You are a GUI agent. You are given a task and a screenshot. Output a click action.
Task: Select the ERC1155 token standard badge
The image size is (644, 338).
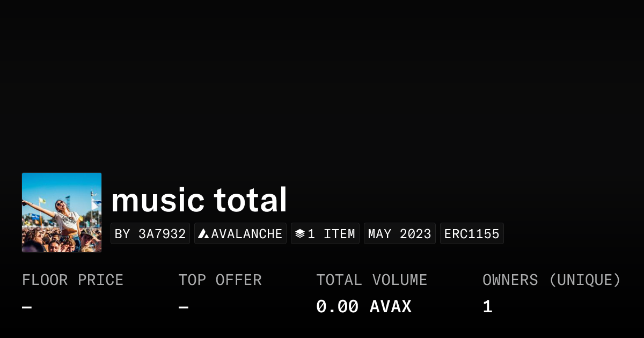472,234
